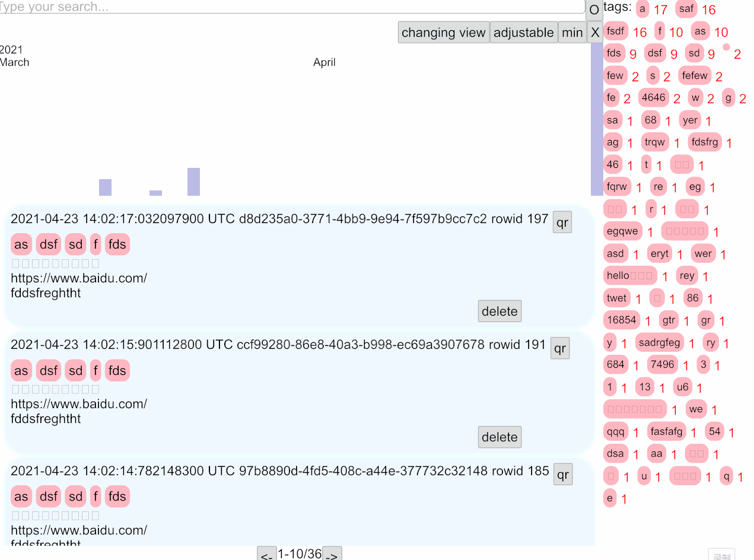Delete the rowid 191 entry
The image size is (754, 560).
click(500, 437)
